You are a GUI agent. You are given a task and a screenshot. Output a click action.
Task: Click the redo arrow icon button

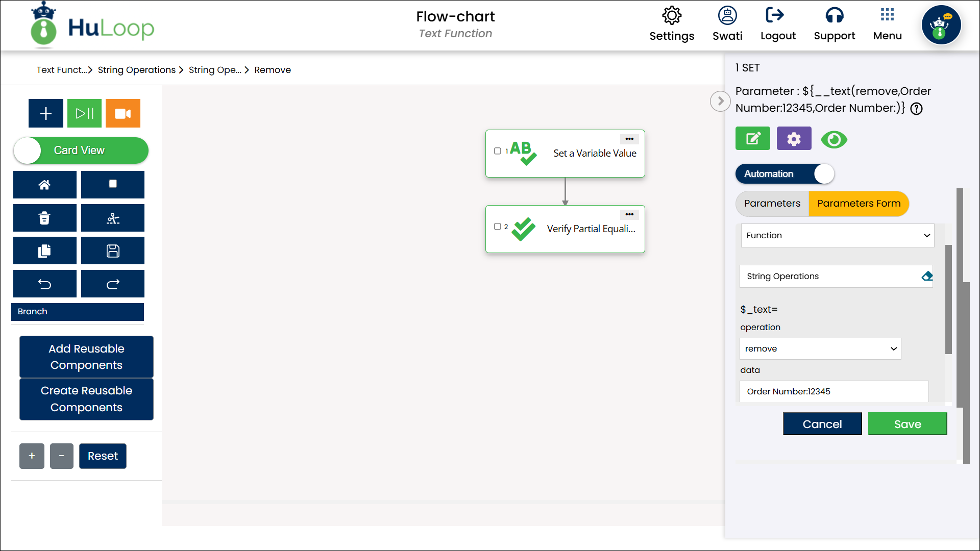113,284
